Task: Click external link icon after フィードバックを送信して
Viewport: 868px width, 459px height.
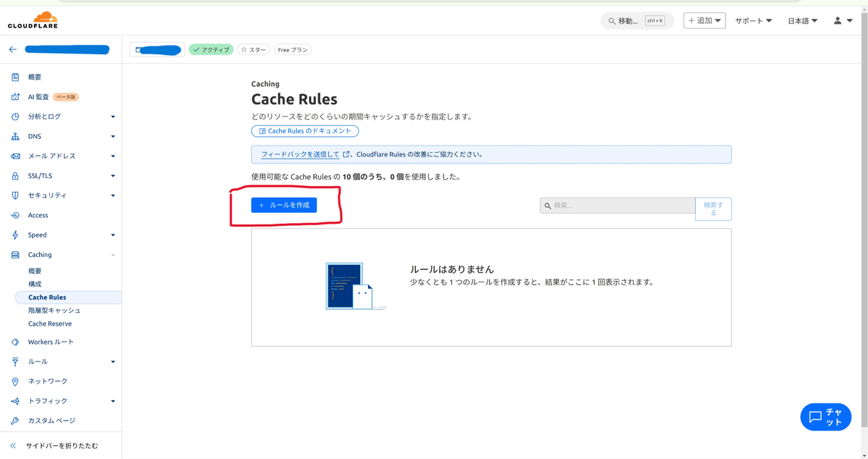Action: [x=346, y=154]
